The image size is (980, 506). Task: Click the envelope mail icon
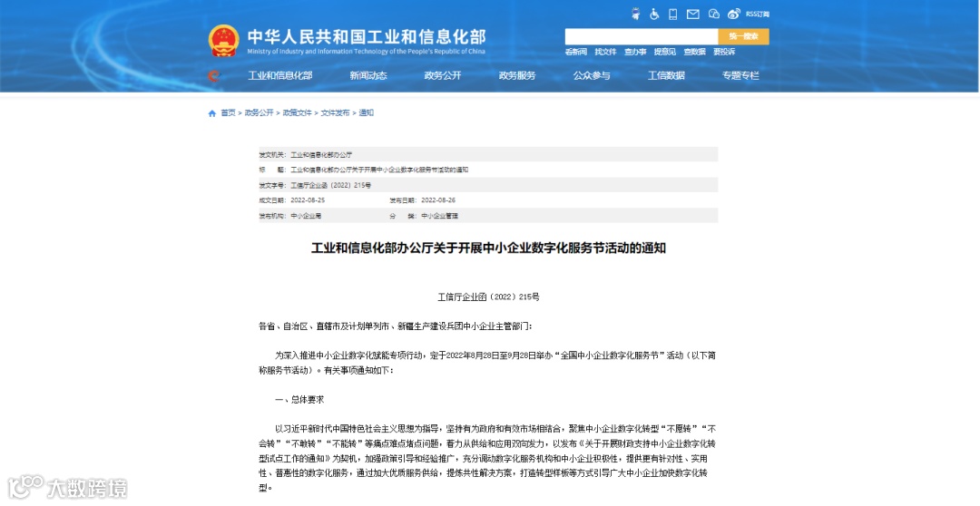pyautogui.click(x=692, y=14)
